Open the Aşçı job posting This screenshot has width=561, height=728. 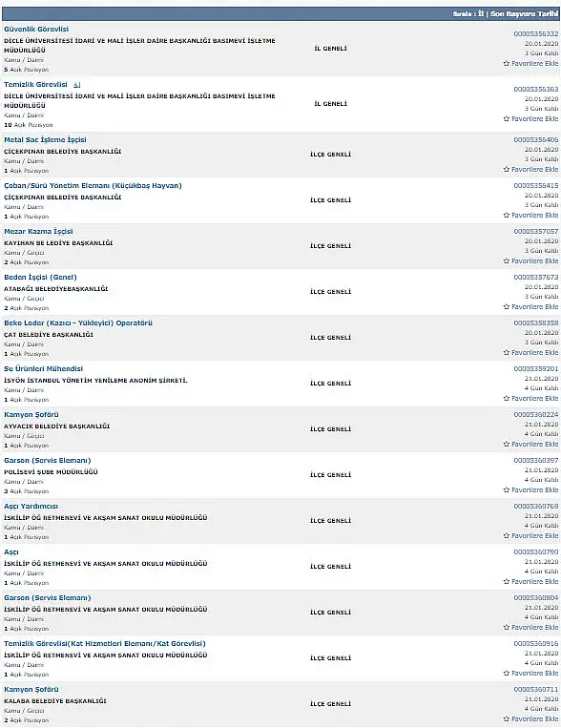click(x=11, y=552)
